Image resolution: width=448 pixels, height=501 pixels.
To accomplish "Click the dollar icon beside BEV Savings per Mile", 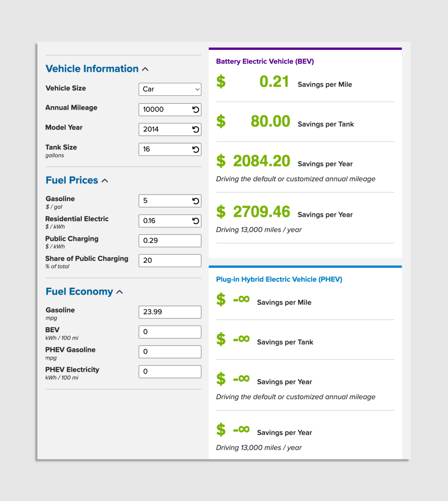I will [x=221, y=82].
